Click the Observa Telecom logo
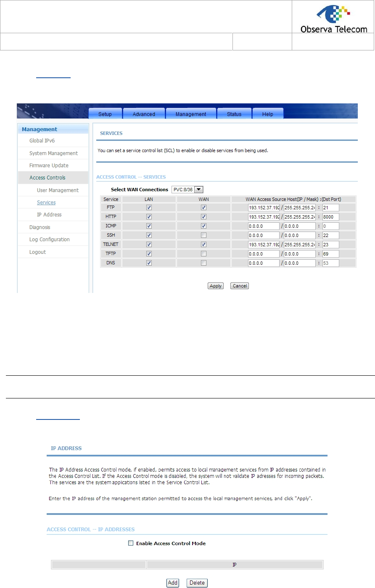This screenshot has height=588, width=375. (x=334, y=18)
